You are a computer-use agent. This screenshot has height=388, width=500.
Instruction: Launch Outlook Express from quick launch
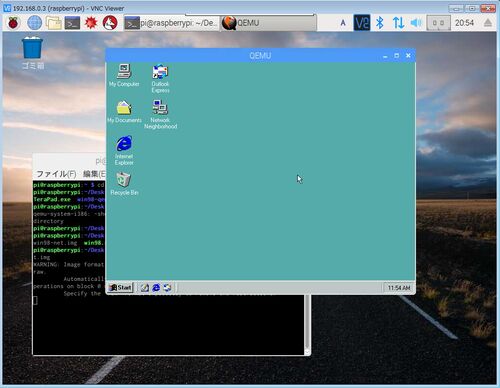point(167,288)
